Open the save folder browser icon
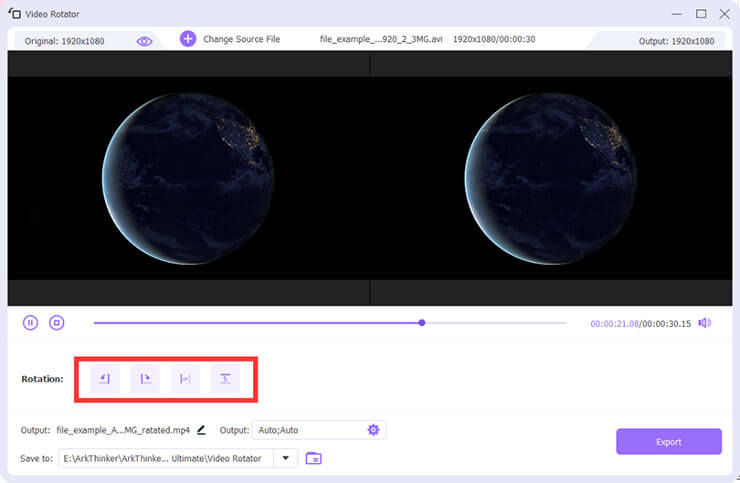The width and height of the screenshot is (740, 483). (x=314, y=458)
